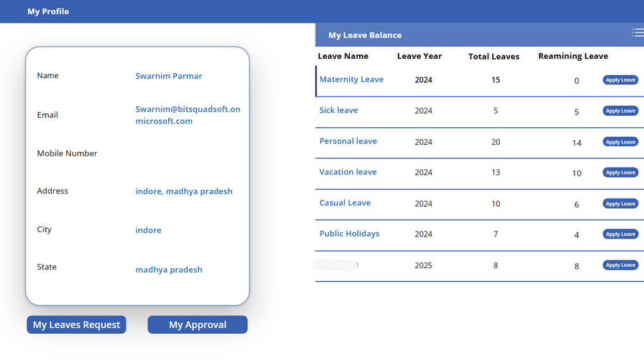Apply leave for Sick leave row

pyautogui.click(x=620, y=111)
